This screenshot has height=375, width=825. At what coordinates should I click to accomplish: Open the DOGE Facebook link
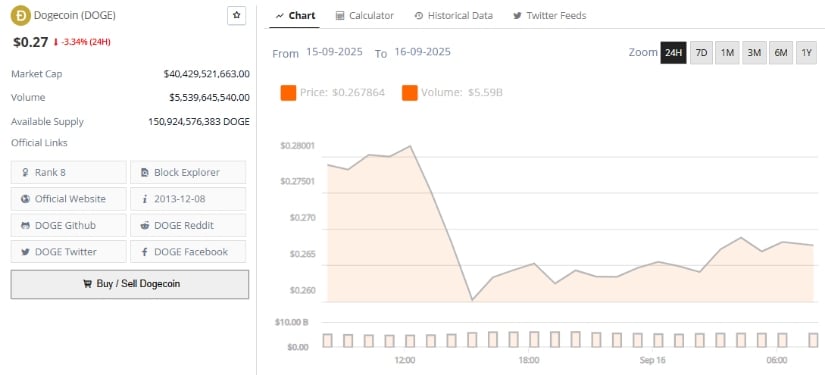(x=188, y=251)
